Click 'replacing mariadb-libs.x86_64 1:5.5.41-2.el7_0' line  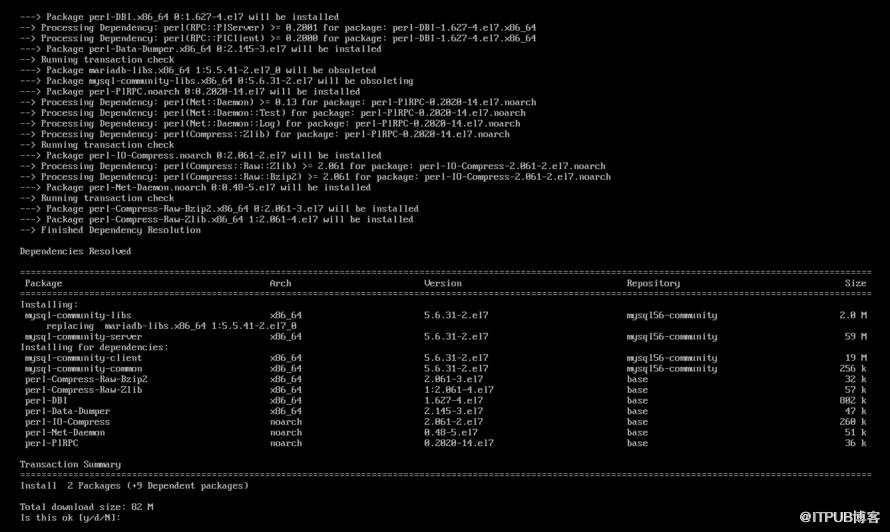pyautogui.click(x=171, y=326)
